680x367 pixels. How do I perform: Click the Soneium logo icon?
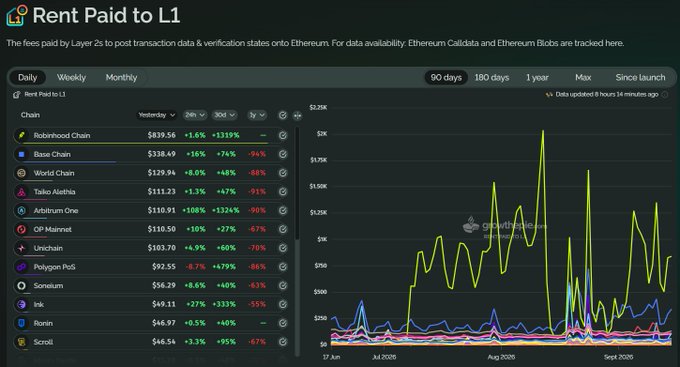(21, 285)
